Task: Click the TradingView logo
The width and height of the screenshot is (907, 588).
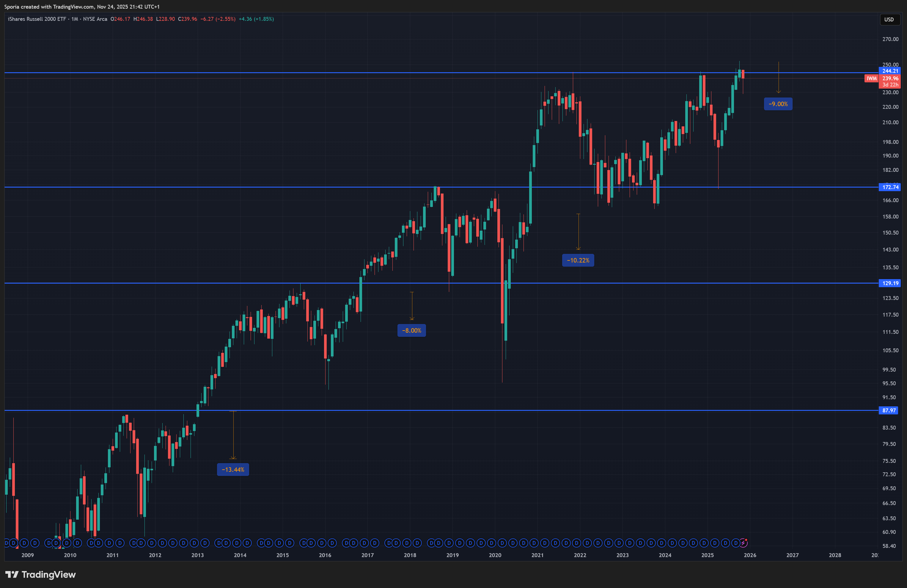Action: (x=40, y=574)
